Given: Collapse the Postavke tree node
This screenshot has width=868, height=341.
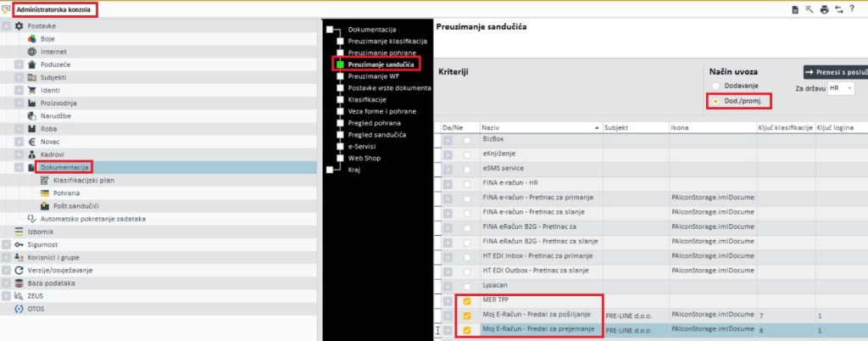Looking at the screenshot, I should tap(7, 26).
